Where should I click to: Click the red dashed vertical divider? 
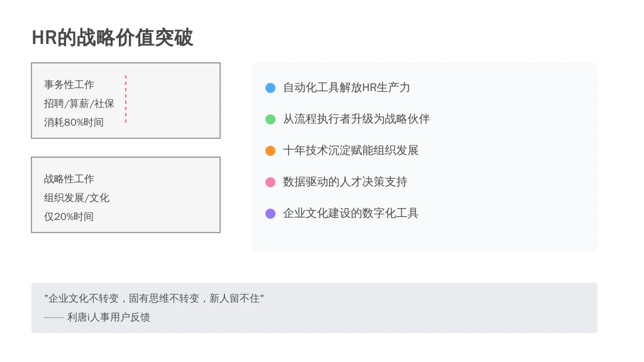click(126, 99)
